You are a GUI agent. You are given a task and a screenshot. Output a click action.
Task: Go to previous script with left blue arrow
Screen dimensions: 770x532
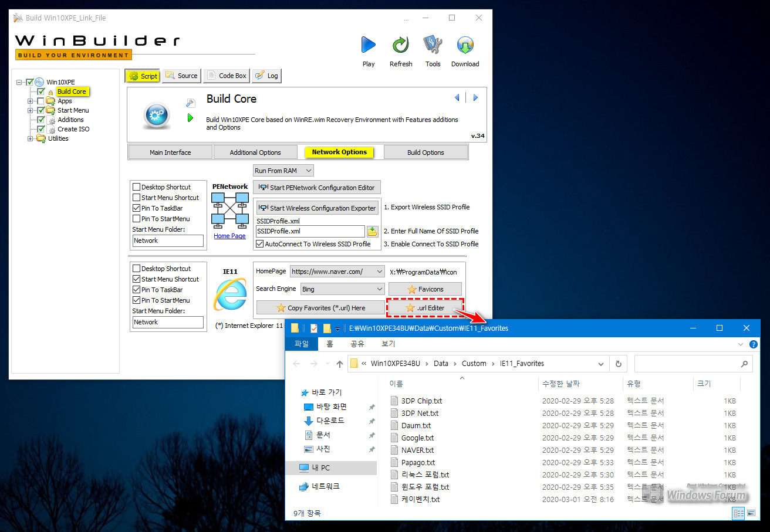[x=457, y=97]
